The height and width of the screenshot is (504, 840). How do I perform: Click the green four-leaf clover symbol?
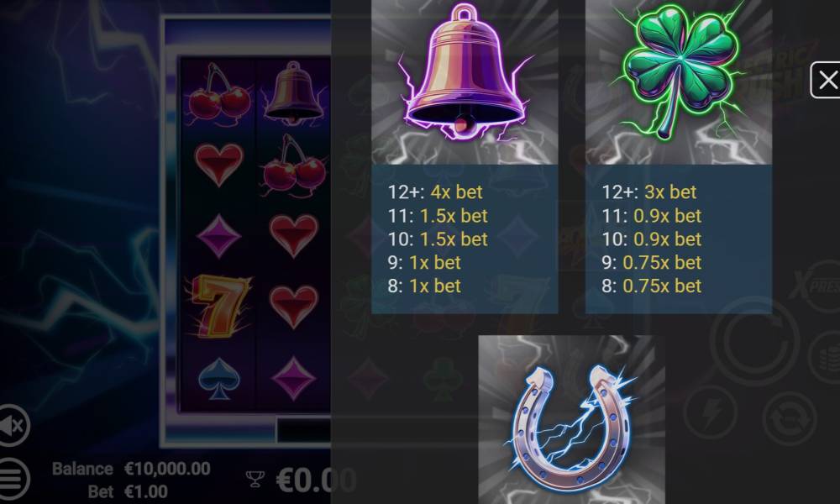(x=679, y=81)
